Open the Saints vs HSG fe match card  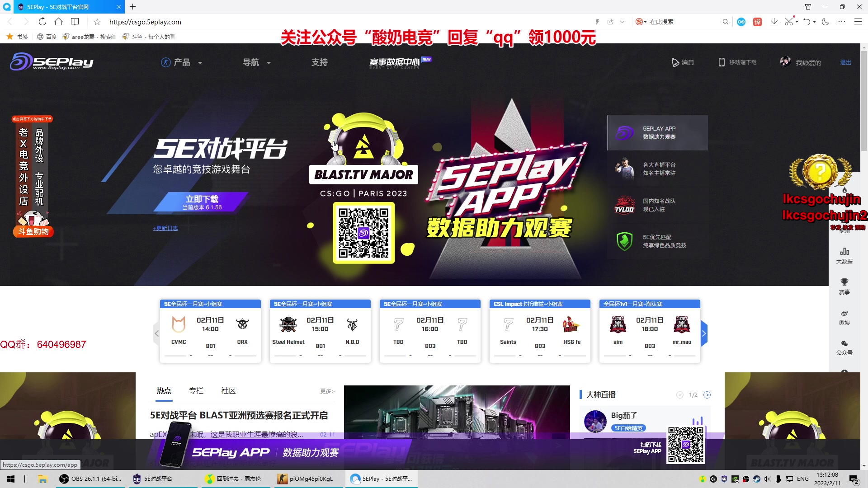540,331
